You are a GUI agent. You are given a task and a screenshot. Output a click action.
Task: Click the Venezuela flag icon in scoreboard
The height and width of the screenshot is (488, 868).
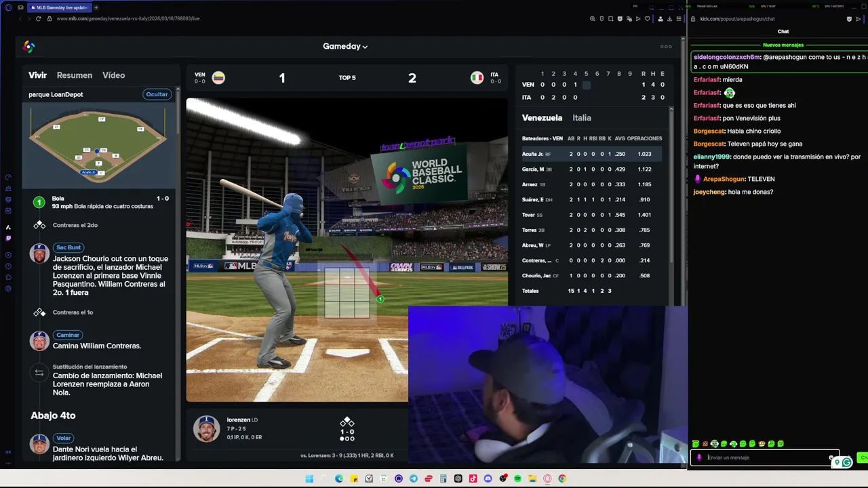pyautogui.click(x=218, y=77)
